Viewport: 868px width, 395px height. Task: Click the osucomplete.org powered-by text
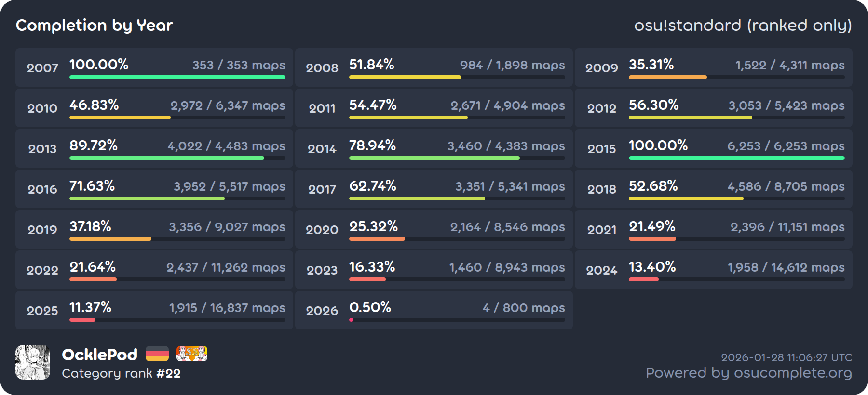pyautogui.click(x=748, y=373)
